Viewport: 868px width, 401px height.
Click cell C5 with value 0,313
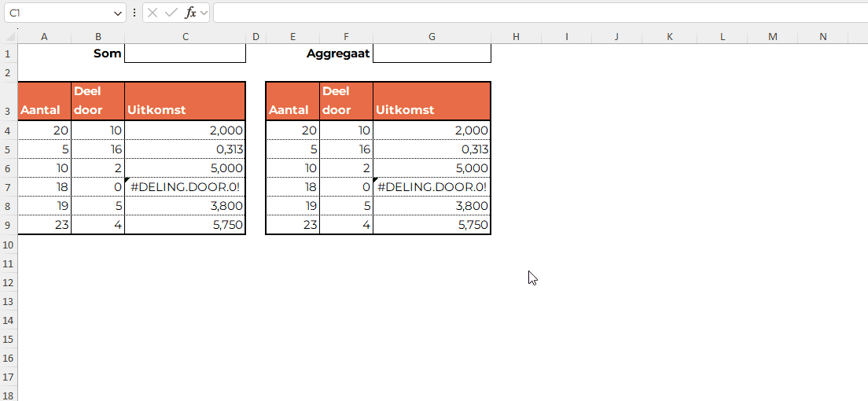click(x=186, y=149)
